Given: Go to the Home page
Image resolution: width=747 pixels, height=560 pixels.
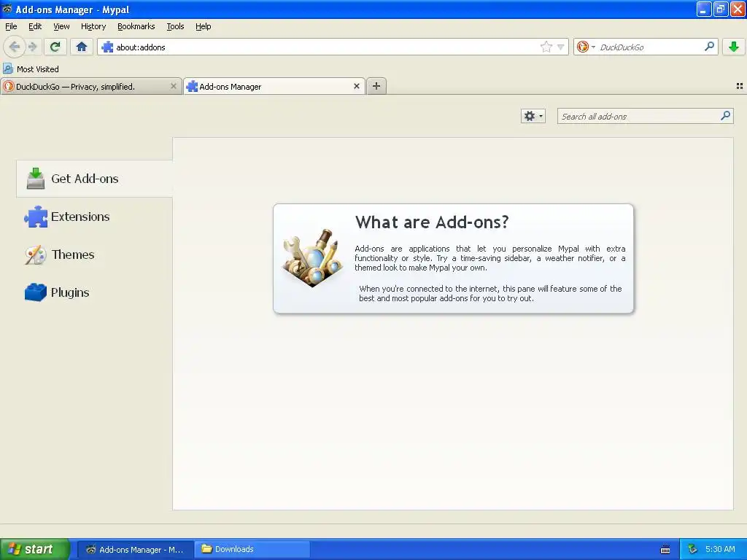Looking at the screenshot, I should (82, 47).
